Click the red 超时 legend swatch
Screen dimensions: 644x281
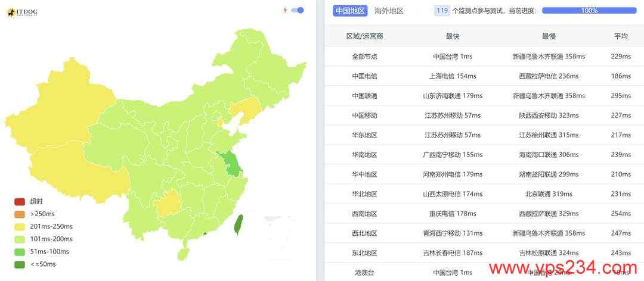pos(20,202)
